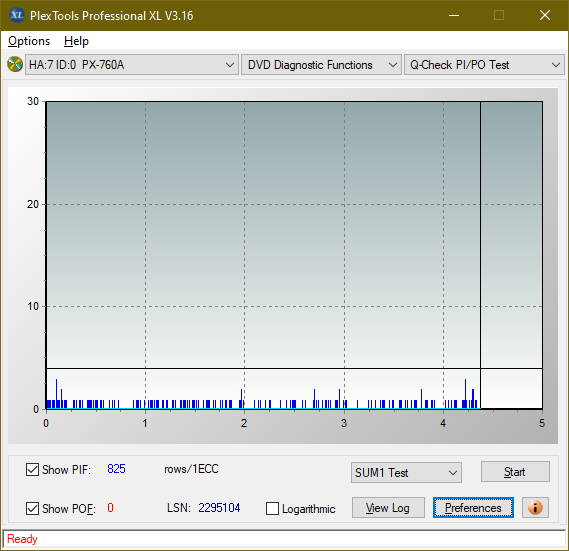The height and width of the screenshot is (551, 569).
Task: Toggle the Show PIF checkbox
Action: [32, 469]
